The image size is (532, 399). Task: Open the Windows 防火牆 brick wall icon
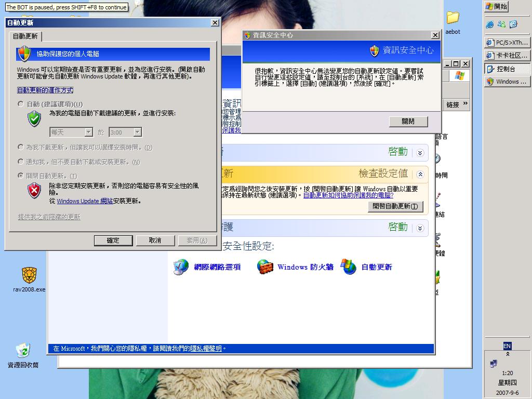pos(265,267)
